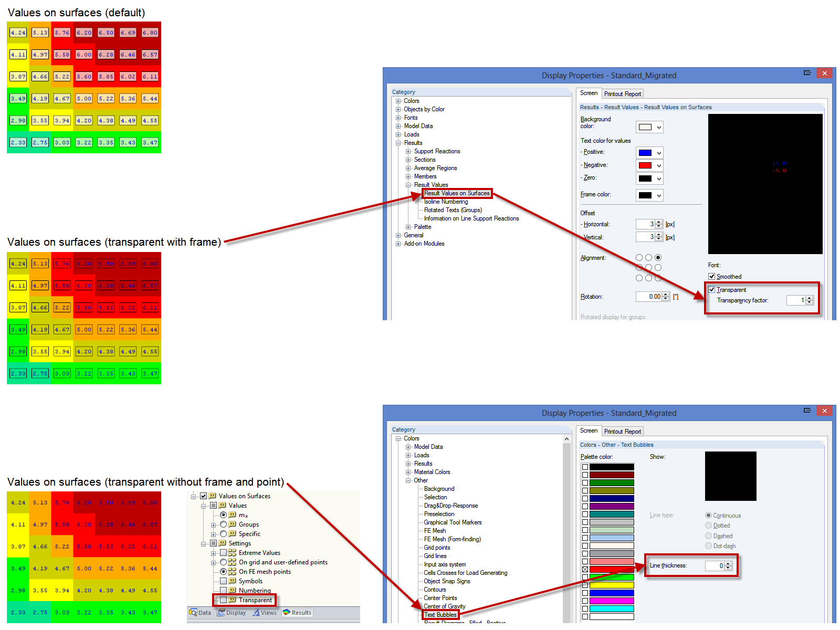The image size is (840, 630).
Task: Expand the Support Reactions tree node
Action: coord(408,151)
